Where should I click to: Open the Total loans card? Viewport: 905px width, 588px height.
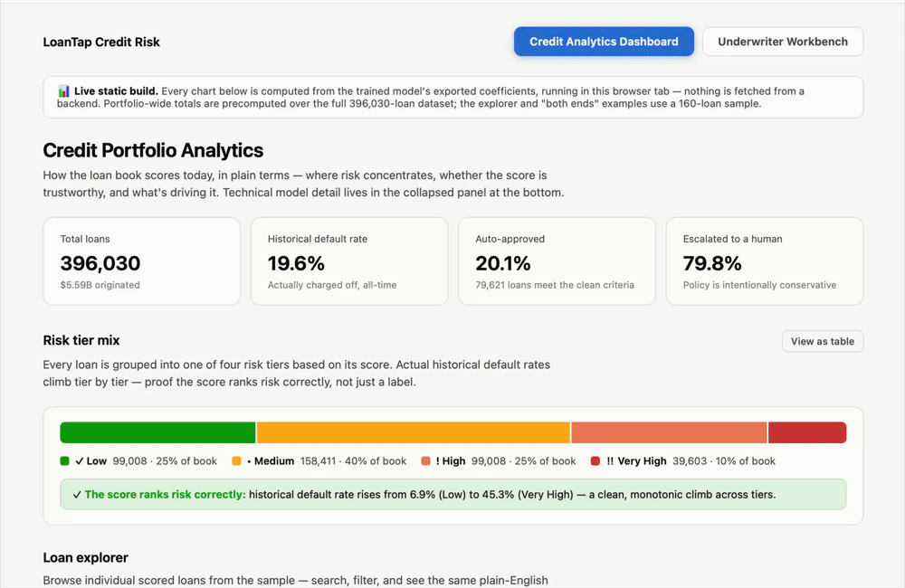click(x=141, y=261)
